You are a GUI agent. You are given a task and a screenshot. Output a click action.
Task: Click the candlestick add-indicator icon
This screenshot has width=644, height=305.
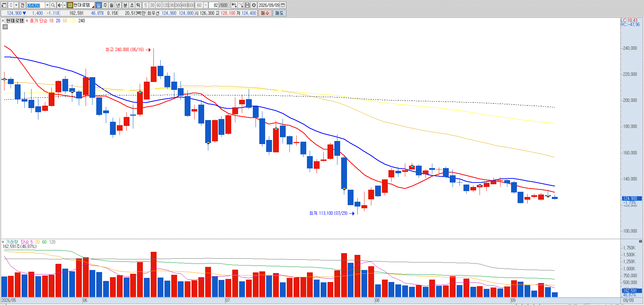(234, 5)
